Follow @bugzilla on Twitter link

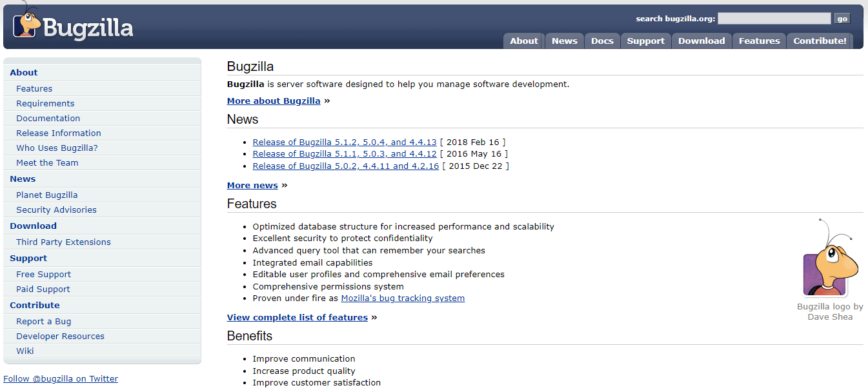[61, 378]
